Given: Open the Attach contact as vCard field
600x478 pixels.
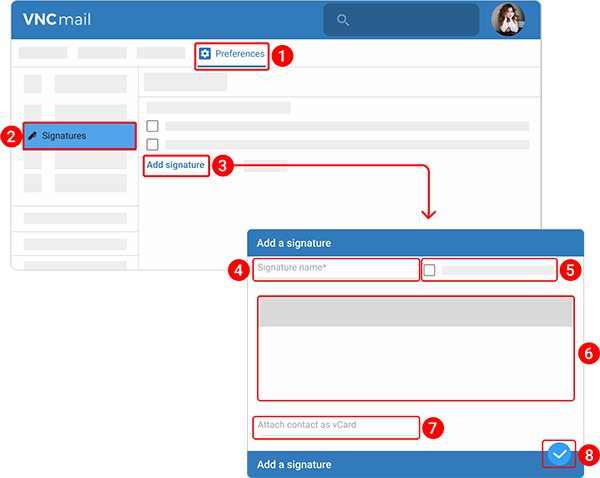Looking at the screenshot, I should tap(335, 426).
